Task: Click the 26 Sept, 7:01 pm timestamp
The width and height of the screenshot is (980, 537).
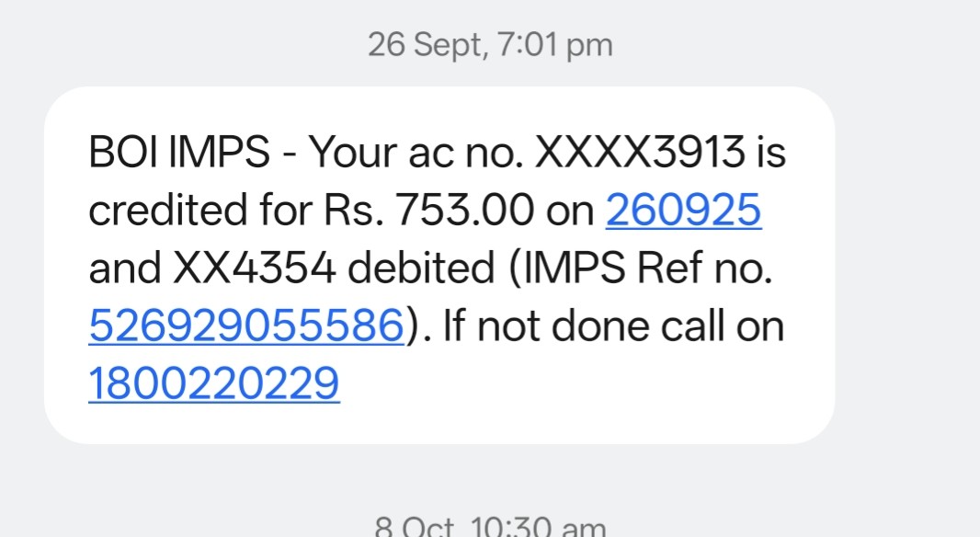Action: 490,44
